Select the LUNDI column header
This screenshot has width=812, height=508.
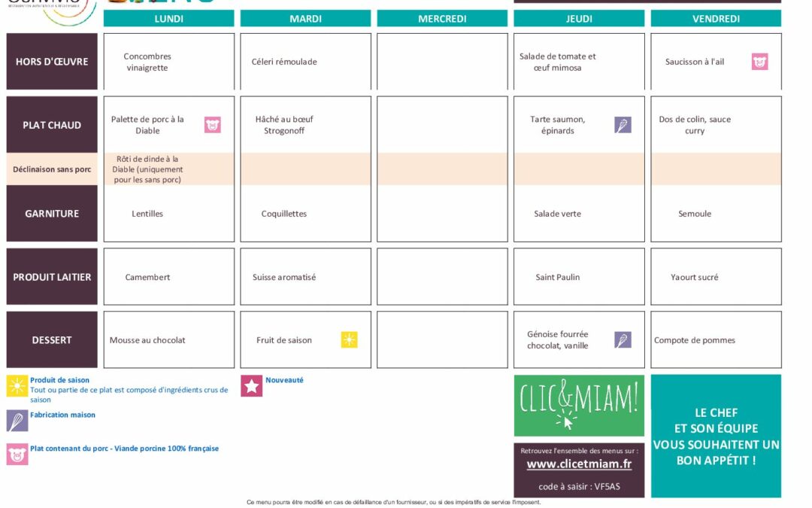pos(168,19)
